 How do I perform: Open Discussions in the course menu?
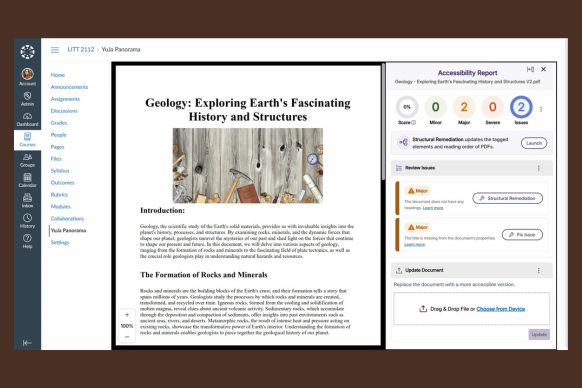click(64, 111)
